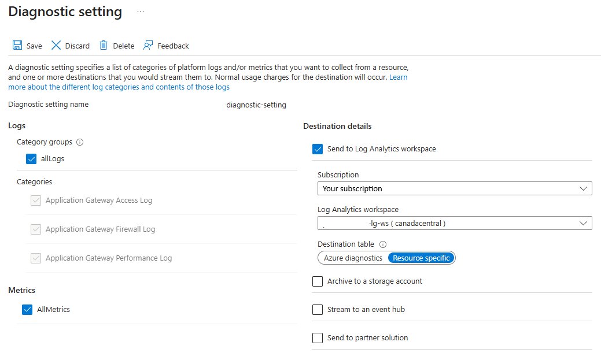
Task: Click the Destination table info icon
Action: click(382, 244)
